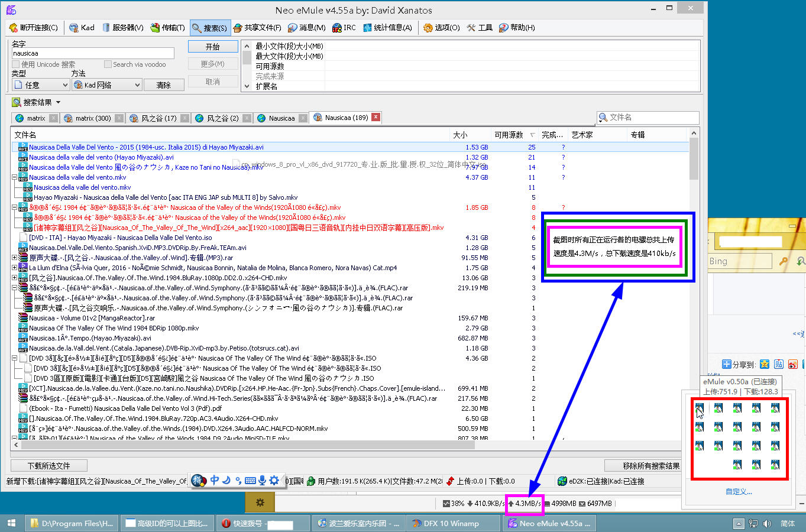Sort by the Size (大小) column header
Viewport: 806px width, 532px height.
click(470, 135)
